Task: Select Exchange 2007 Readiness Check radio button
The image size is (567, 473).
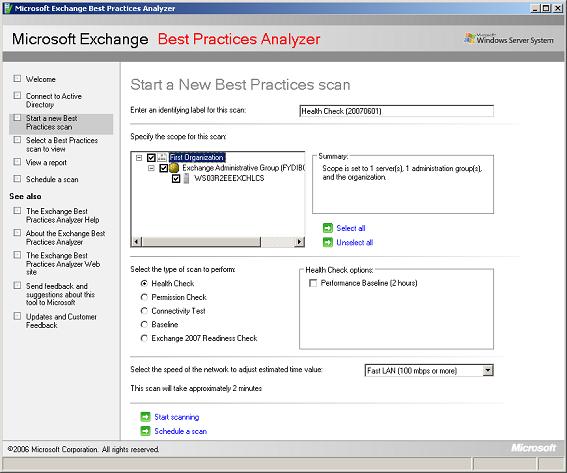Action: (x=144, y=338)
